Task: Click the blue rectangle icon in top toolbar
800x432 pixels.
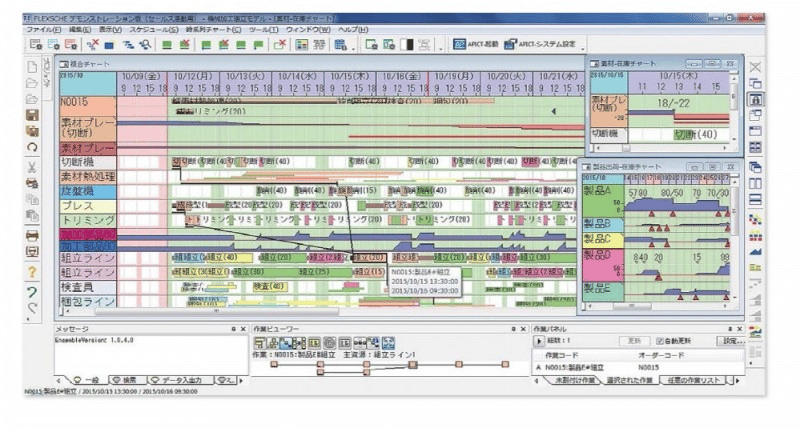Action: [x=109, y=45]
